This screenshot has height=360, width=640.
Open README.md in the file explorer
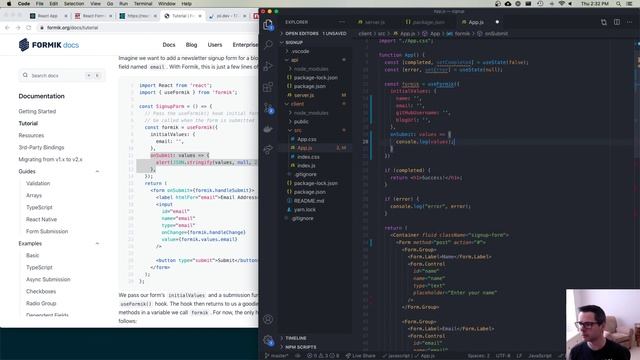[x=309, y=201]
